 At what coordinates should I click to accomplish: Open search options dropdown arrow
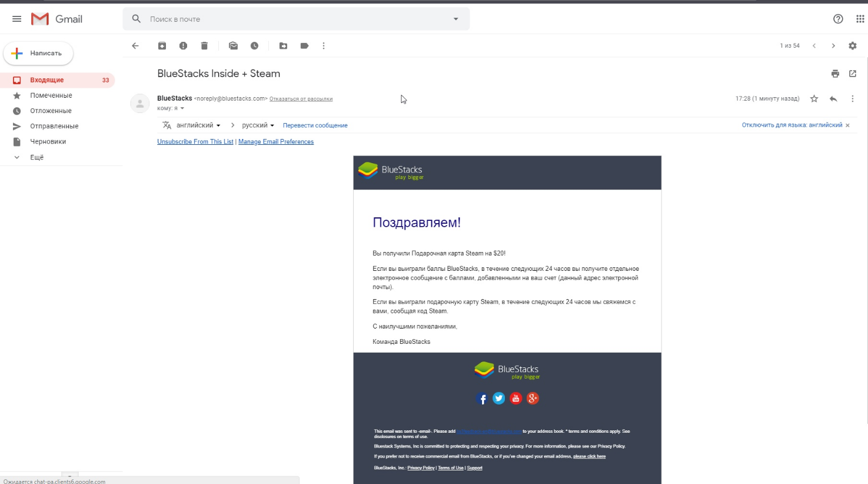click(x=455, y=19)
